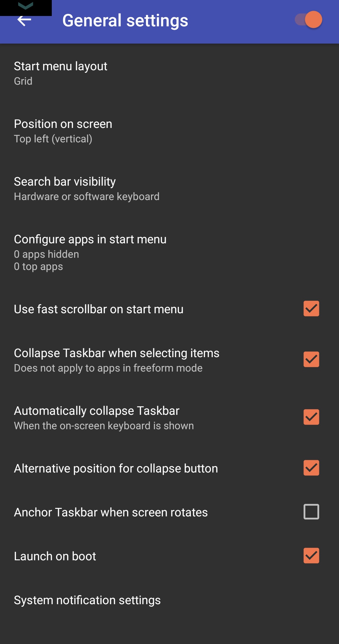
Task: Disable Alternative position for collapse button
Action: point(311,468)
